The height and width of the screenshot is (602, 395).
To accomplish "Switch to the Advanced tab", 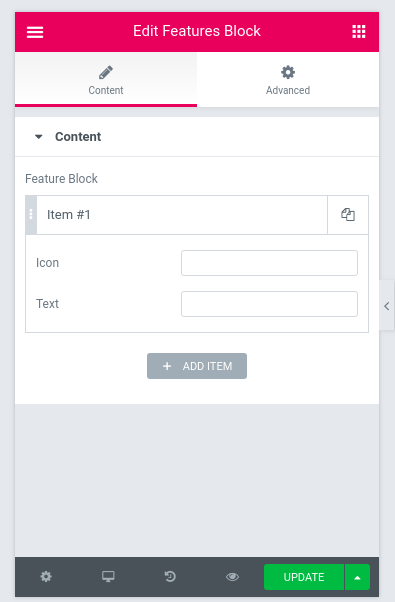I will pos(288,80).
